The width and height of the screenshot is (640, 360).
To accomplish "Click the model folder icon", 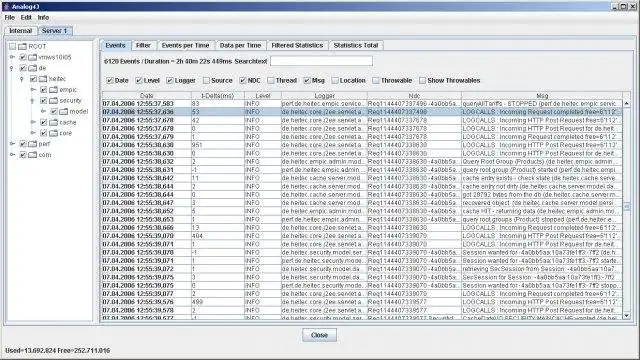I will pyautogui.click(x=64, y=111).
